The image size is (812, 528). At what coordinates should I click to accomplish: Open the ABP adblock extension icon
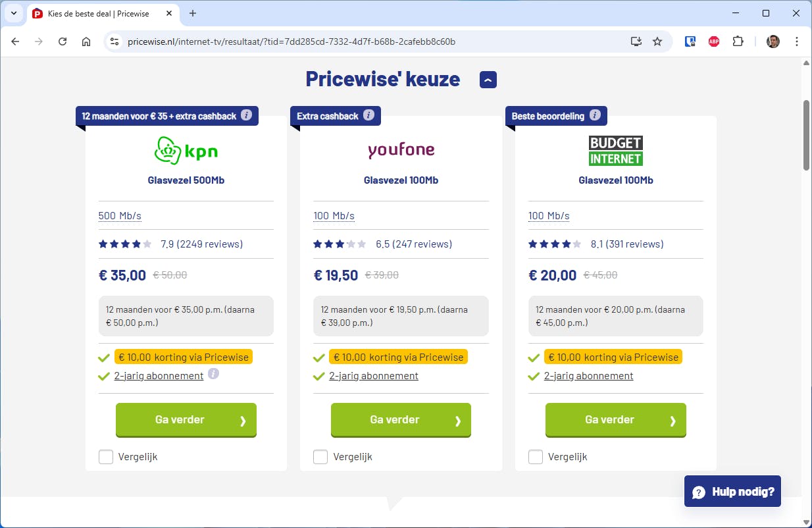(714, 41)
